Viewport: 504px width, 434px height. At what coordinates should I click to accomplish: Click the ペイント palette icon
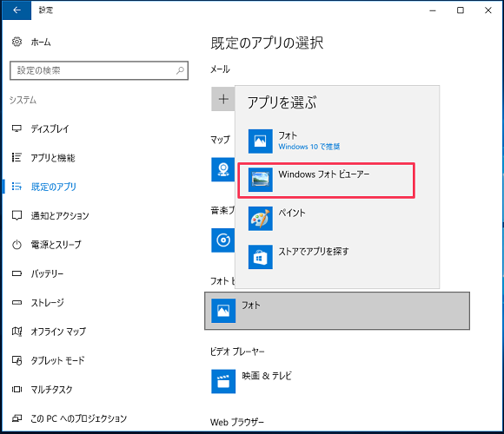(x=261, y=219)
